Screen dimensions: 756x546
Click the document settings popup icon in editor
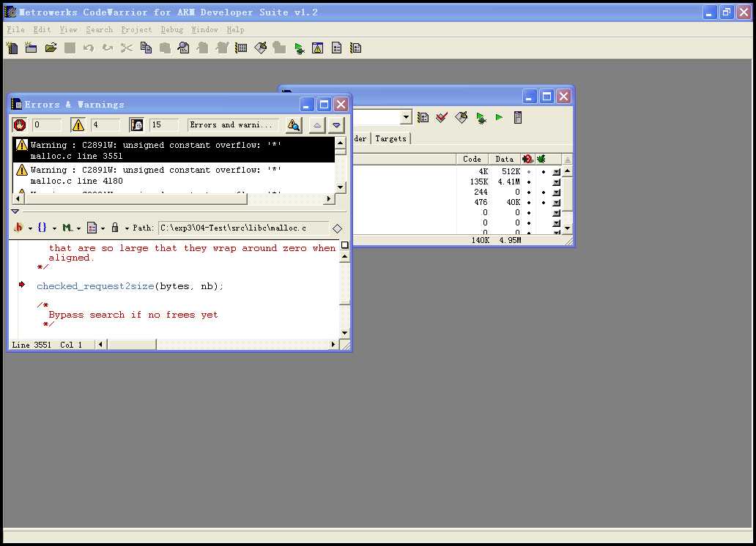coord(92,228)
